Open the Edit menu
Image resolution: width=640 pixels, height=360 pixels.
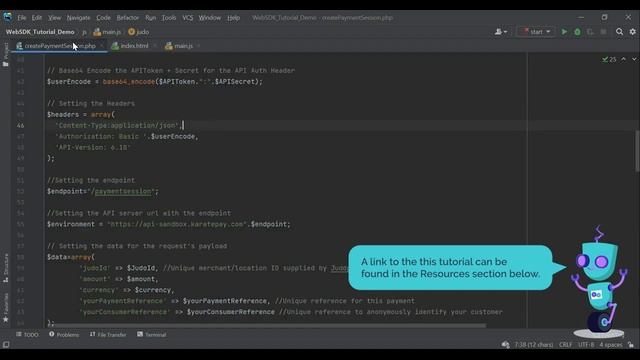pos(37,18)
